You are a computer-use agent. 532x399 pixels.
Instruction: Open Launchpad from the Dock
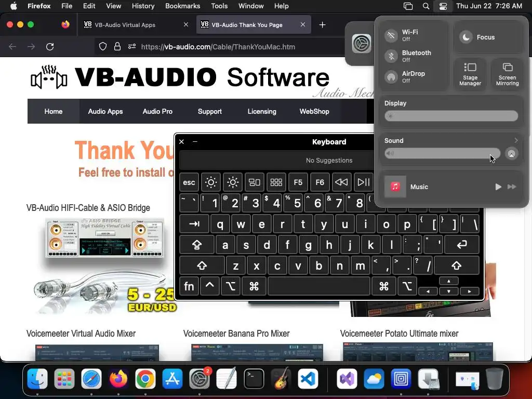(x=64, y=379)
